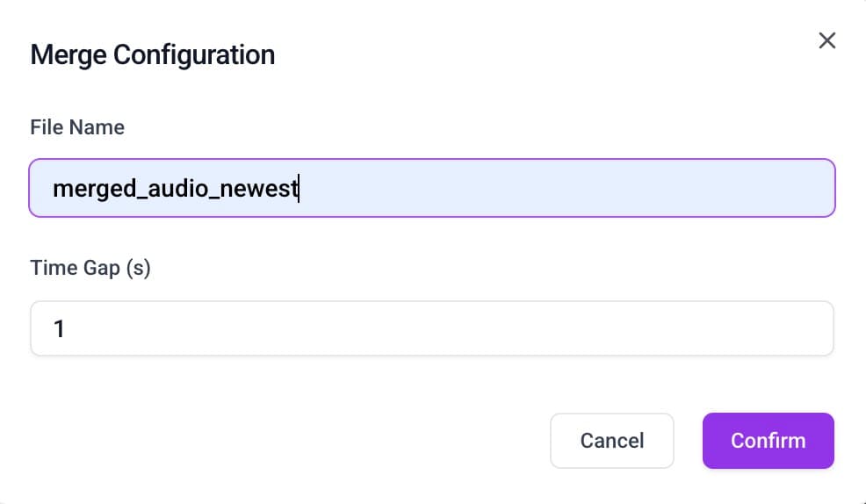Cancel the merge configuration
This screenshot has width=866, height=504.
click(611, 441)
